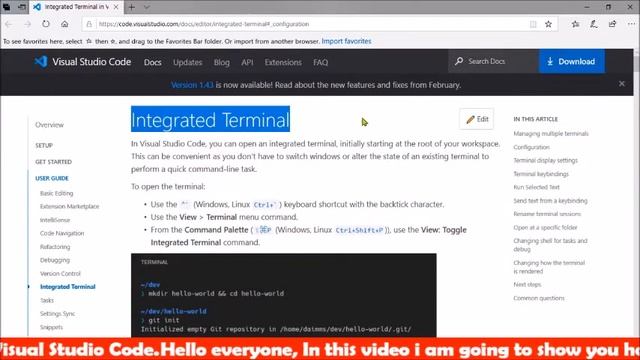Click the terminal screenshot image

click(x=284, y=296)
